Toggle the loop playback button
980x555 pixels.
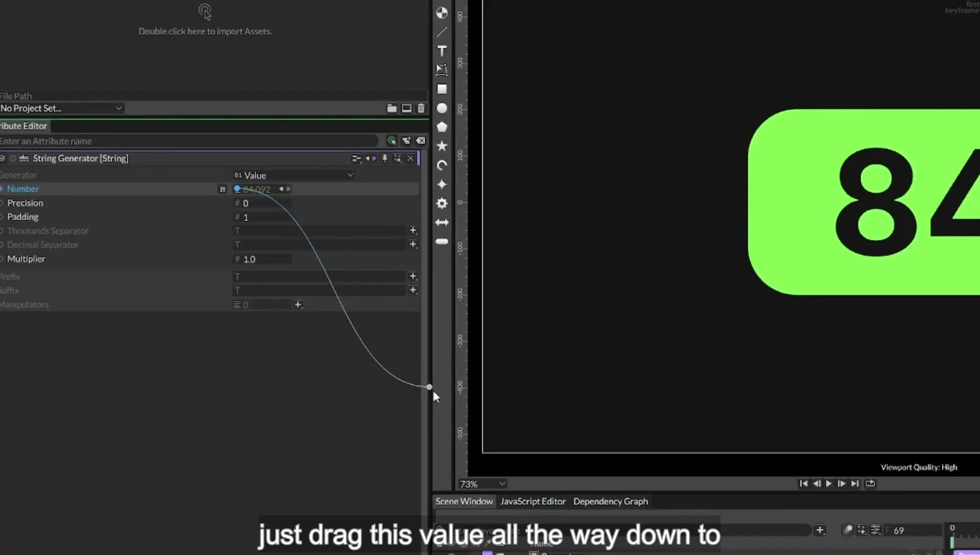pyautogui.click(x=871, y=484)
